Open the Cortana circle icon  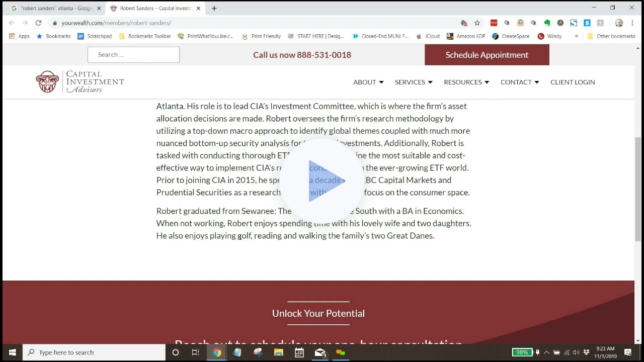[x=176, y=352]
